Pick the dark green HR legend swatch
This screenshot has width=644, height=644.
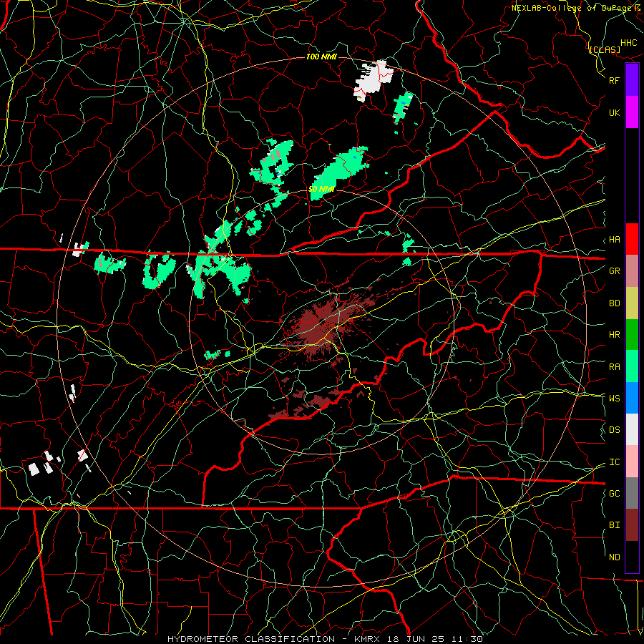coord(632,335)
